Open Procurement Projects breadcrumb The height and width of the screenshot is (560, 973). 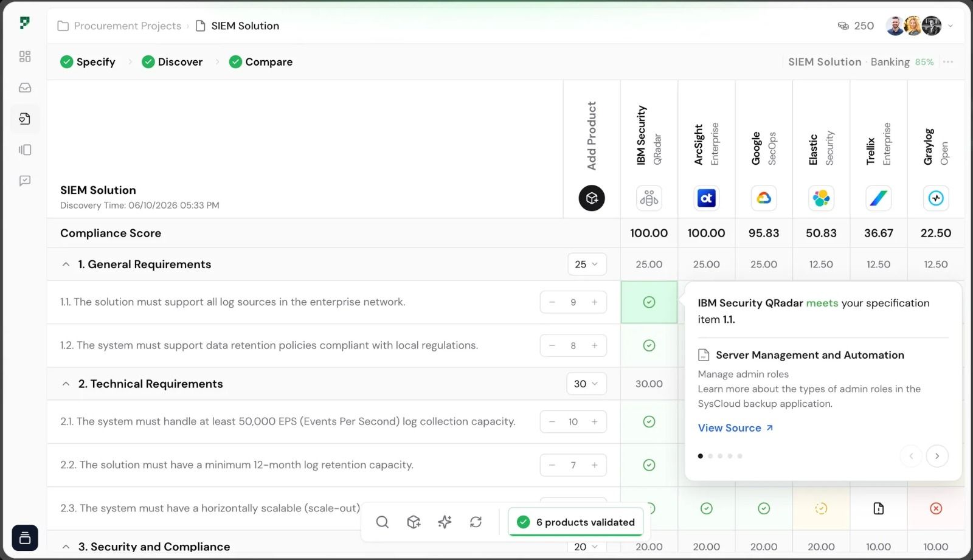(x=119, y=26)
